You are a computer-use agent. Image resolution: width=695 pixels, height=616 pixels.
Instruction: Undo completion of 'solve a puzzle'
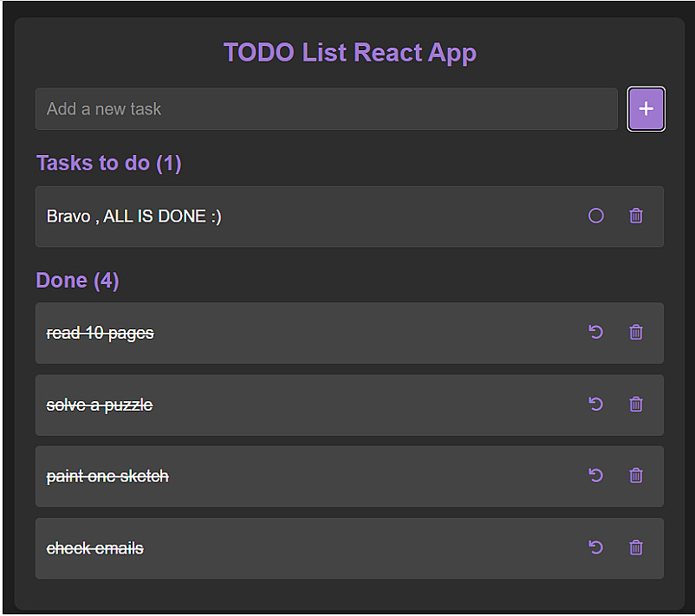pyautogui.click(x=595, y=404)
